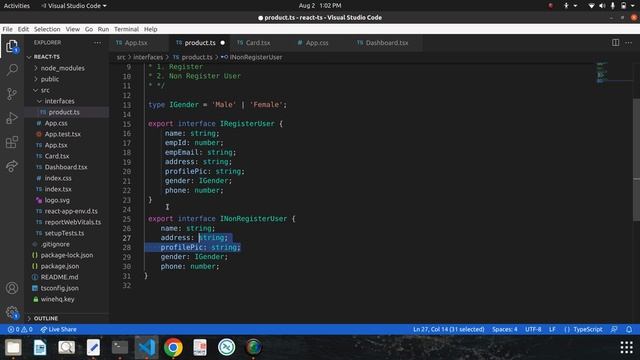This screenshot has width=640, height=360.
Task: Click the LF end-of-line setting
Action: 552,329
